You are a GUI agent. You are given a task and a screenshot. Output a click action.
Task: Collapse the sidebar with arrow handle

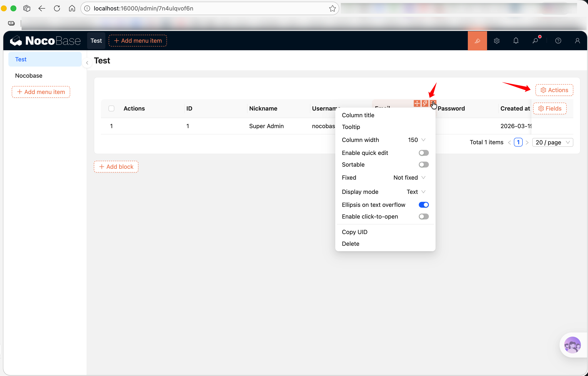(x=87, y=63)
